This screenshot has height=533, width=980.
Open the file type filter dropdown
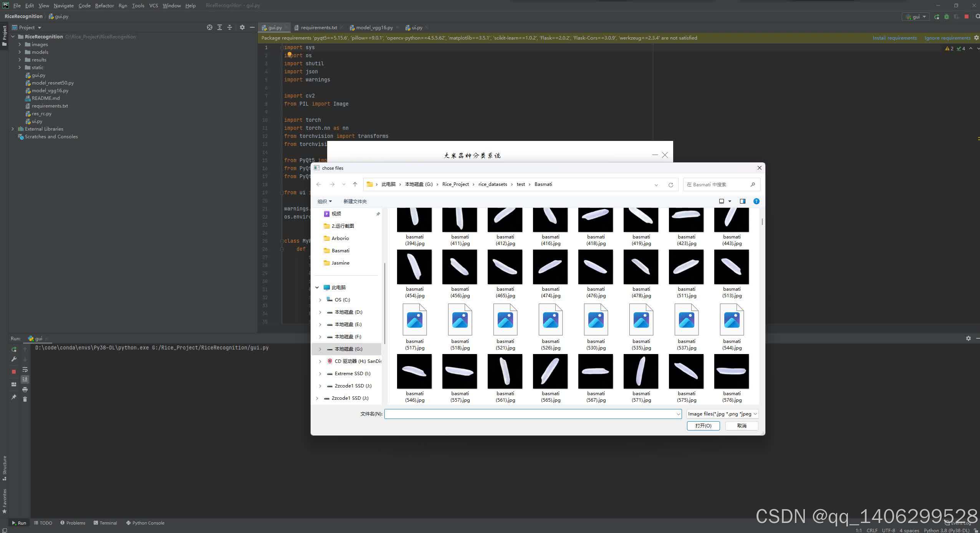(x=722, y=414)
